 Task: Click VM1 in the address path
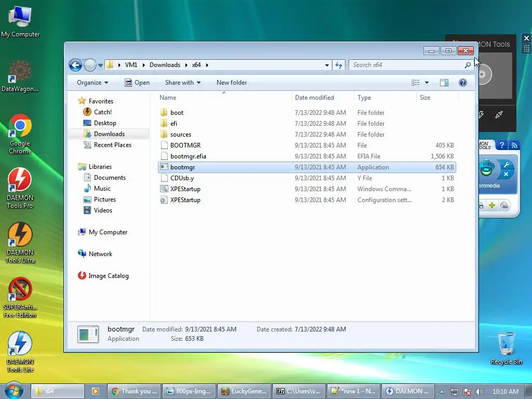pyautogui.click(x=131, y=65)
